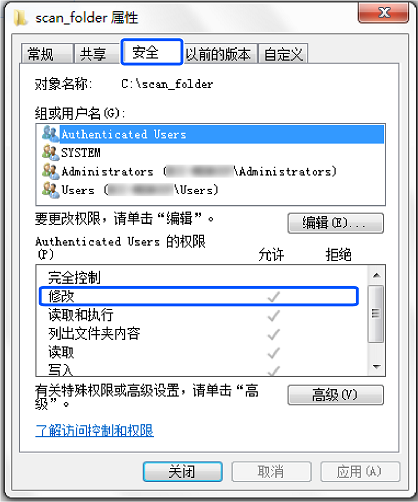This screenshot has height=502, width=418.
Task: Click the 读取和执行 allow checkmark
Action: (274, 315)
